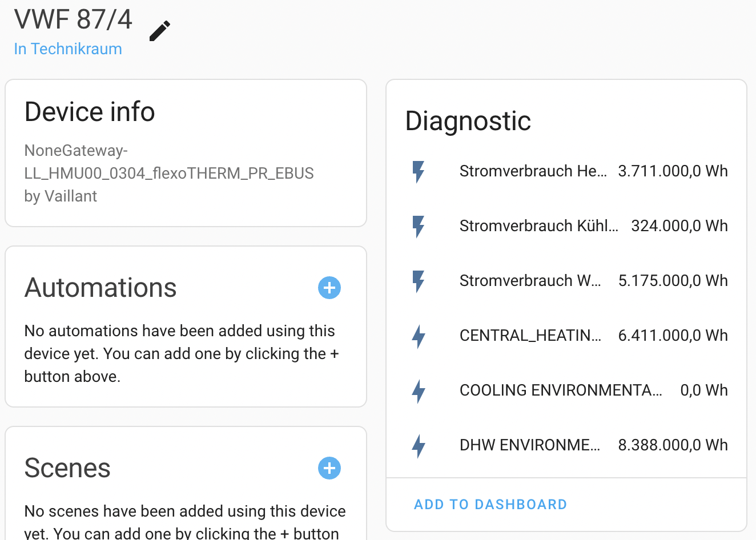The width and height of the screenshot is (756, 540).
Task: Click the plus icon to add an automation
Action: [329, 288]
